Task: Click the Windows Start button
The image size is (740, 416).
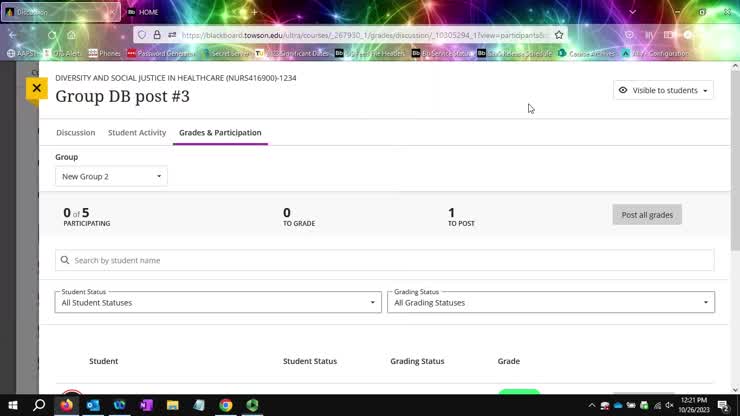Action: point(12,405)
